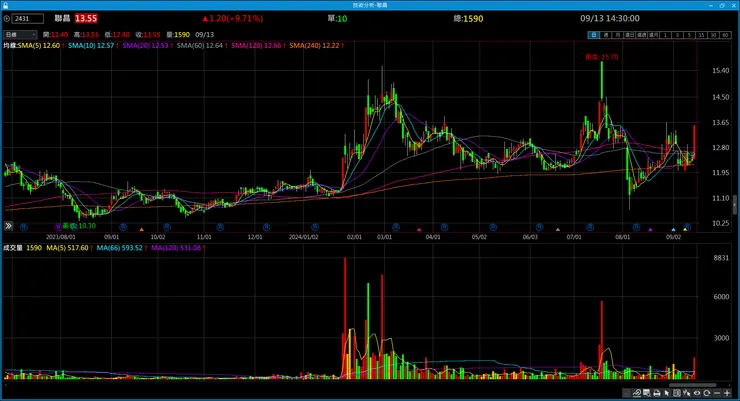Click the purple triangle marker near 09/02
Viewport: 740px width, 401px height.
click(650, 230)
